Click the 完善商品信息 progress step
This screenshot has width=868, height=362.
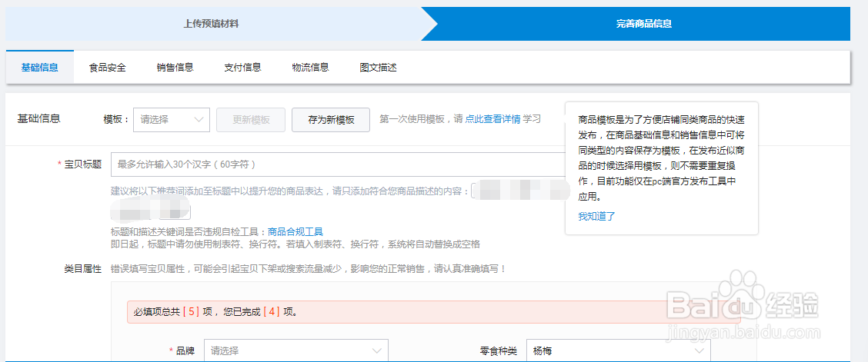pyautogui.click(x=644, y=24)
